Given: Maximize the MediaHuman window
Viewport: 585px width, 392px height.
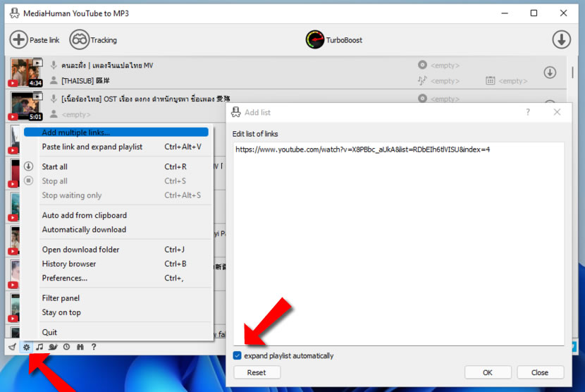Looking at the screenshot, I should click(x=534, y=13).
